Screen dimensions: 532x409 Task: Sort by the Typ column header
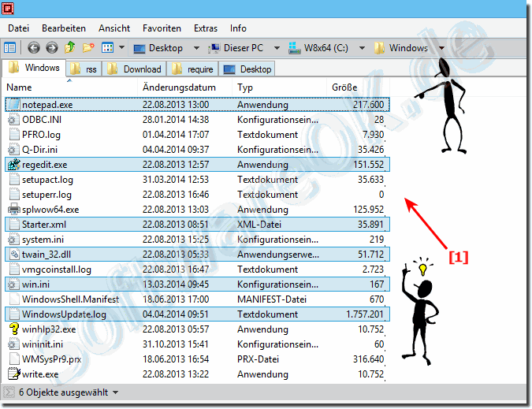tap(279, 87)
